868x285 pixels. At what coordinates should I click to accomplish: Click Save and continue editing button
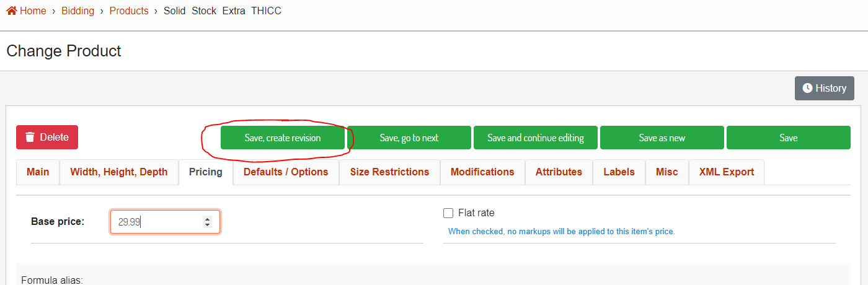536,138
